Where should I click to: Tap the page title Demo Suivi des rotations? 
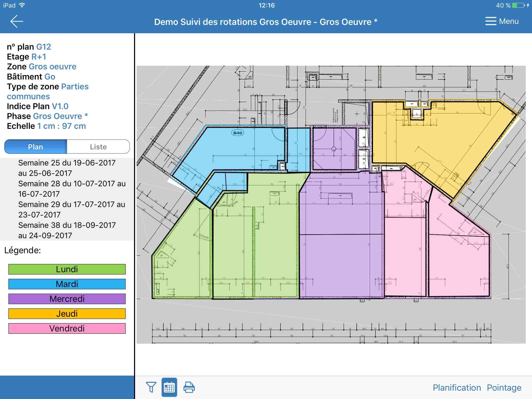[x=265, y=22]
